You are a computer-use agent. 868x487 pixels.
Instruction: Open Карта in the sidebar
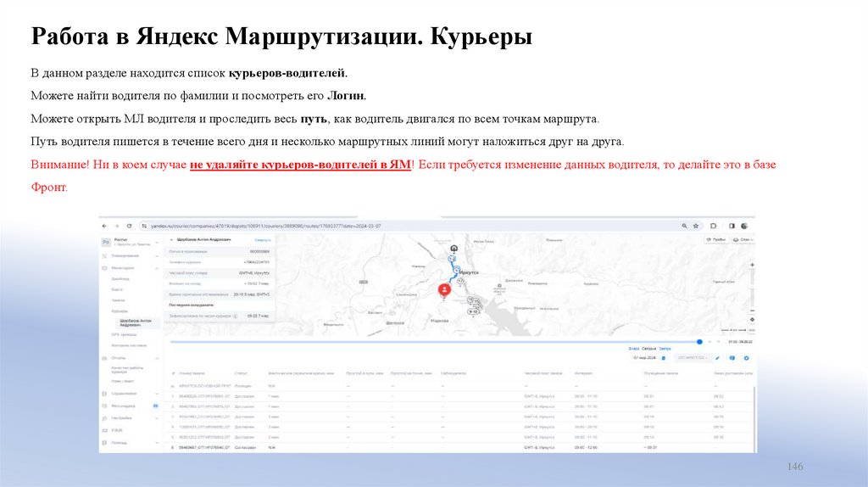pyautogui.click(x=117, y=289)
